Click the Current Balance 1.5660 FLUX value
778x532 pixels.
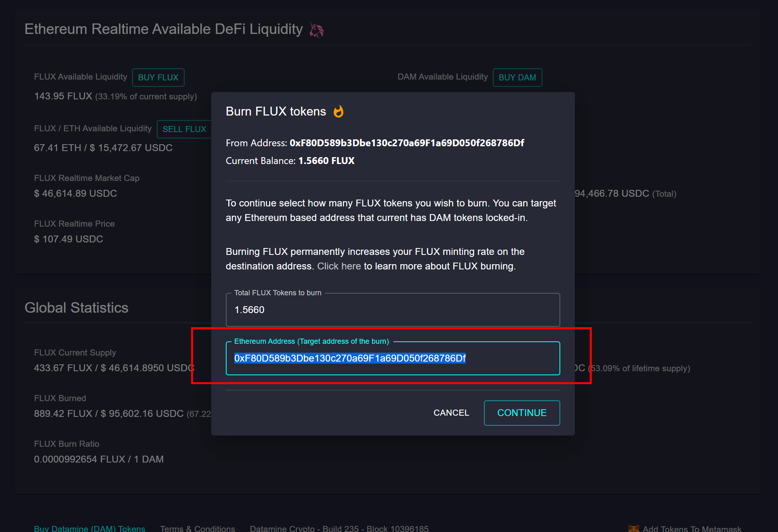tap(326, 161)
